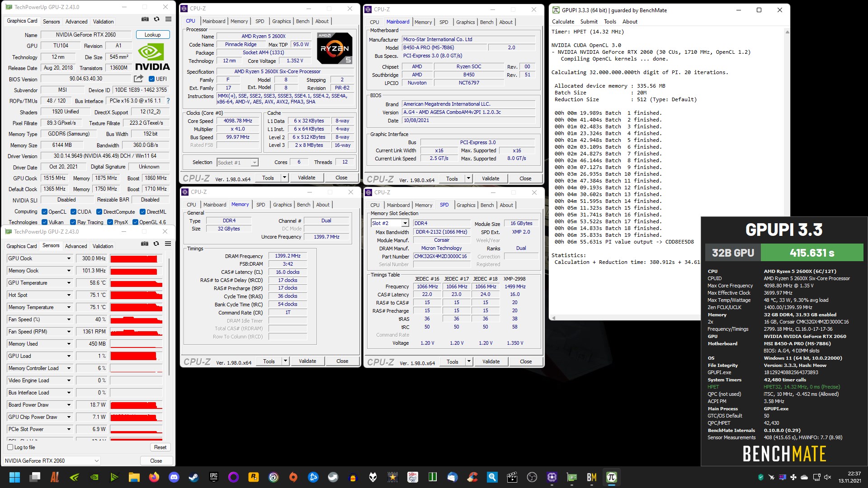This screenshot has height=488, width=868.
Task: Open the hamburger menu in GPU-Z Sensors window
Action: pyautogui.click(x=168, y=244)
